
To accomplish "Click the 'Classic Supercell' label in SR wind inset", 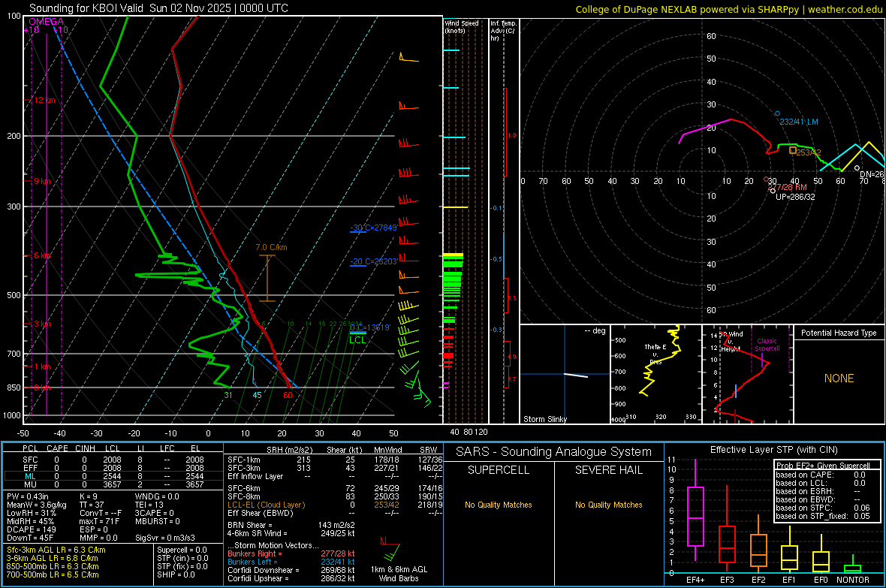I will click(x=767, y=345).
